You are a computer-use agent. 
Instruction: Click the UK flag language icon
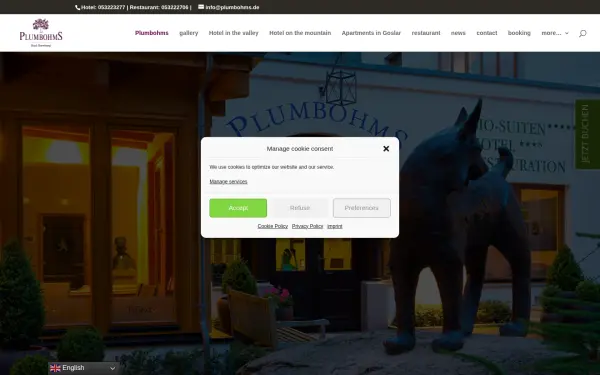[55, 368]
